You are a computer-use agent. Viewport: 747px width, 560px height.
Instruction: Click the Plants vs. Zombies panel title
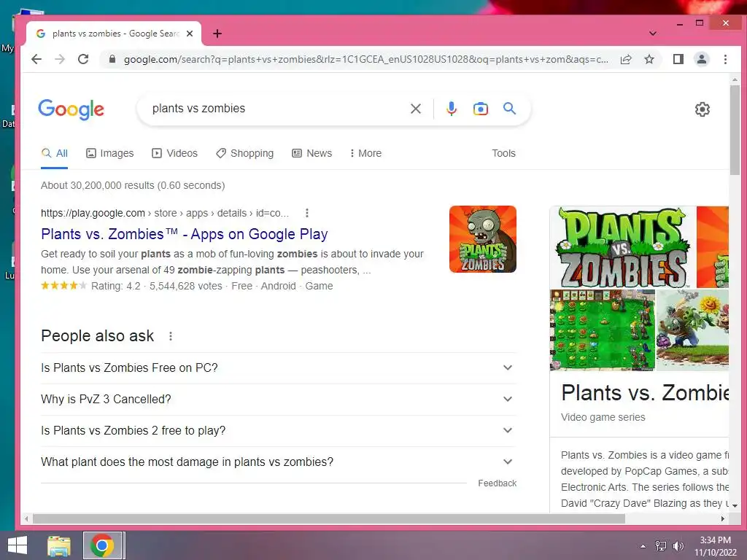coord(645,393)
